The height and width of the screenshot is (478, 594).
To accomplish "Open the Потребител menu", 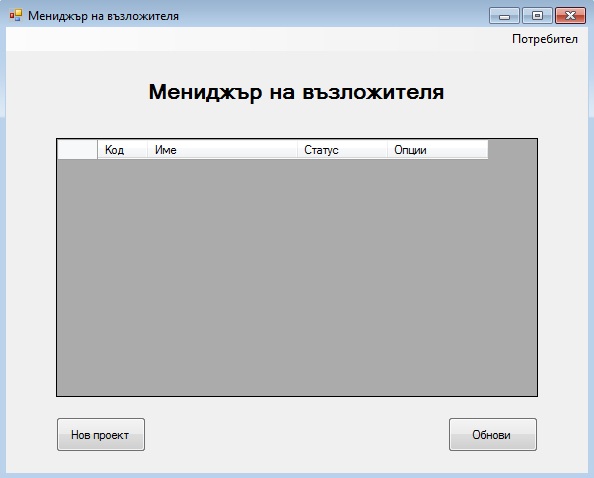I will [x=545, y=39].
